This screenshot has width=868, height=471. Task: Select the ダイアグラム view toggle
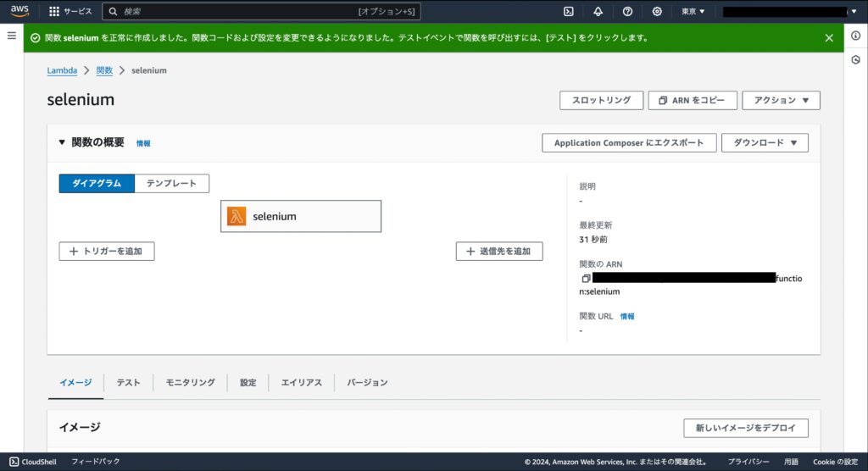pyautogui.click(x=97, y=183)
